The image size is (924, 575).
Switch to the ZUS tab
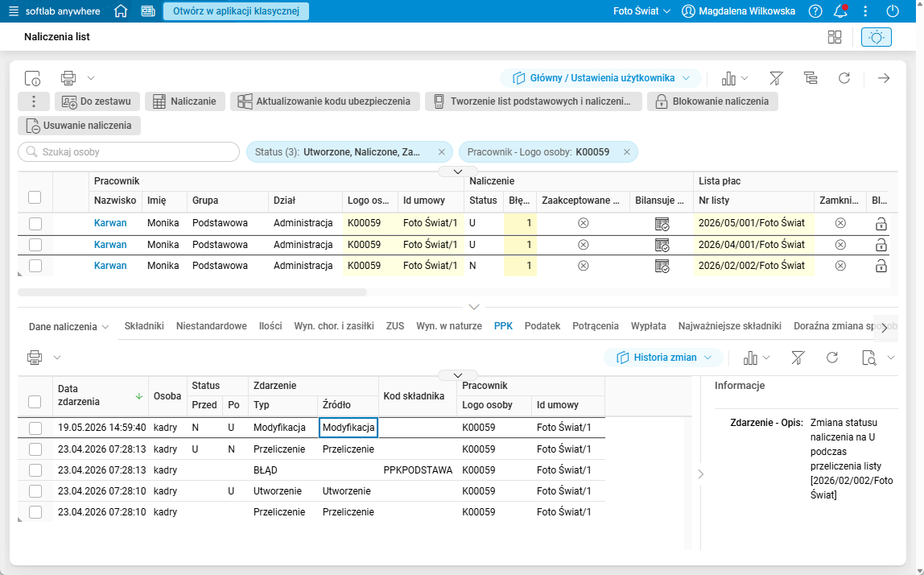point(395,326)
